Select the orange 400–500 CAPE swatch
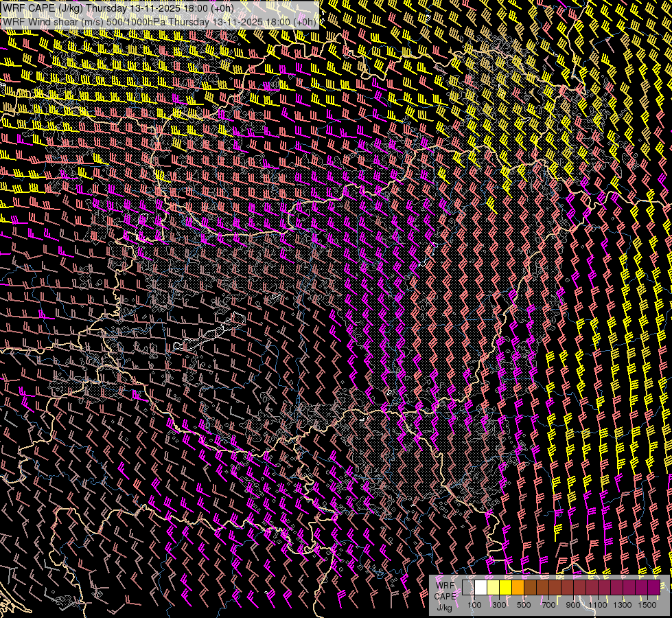 coord(518,588)
